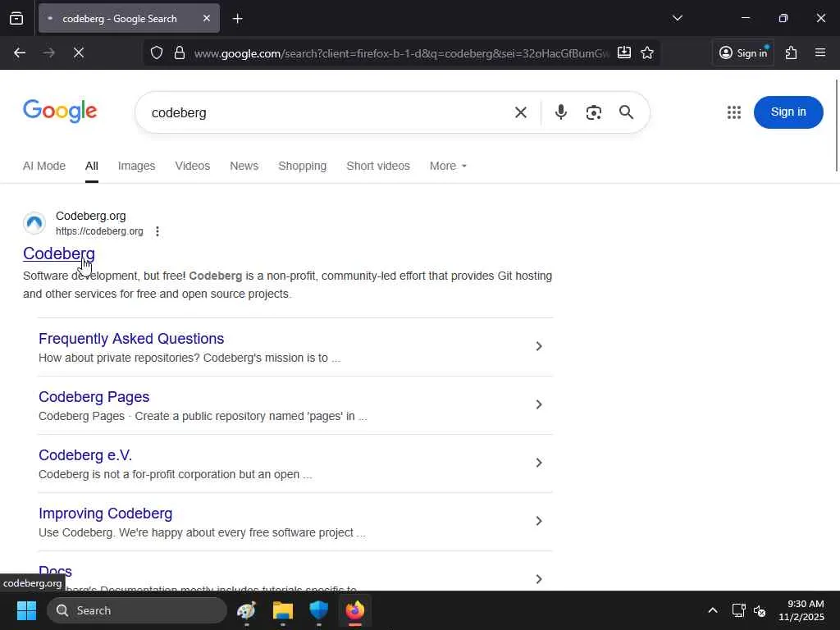Click the Codeberg site favicon

coord(34,223)
